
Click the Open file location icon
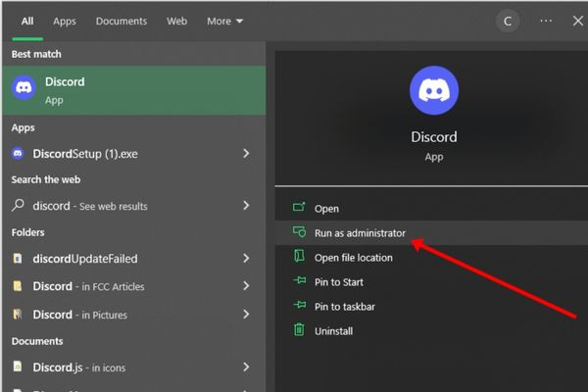299,257
